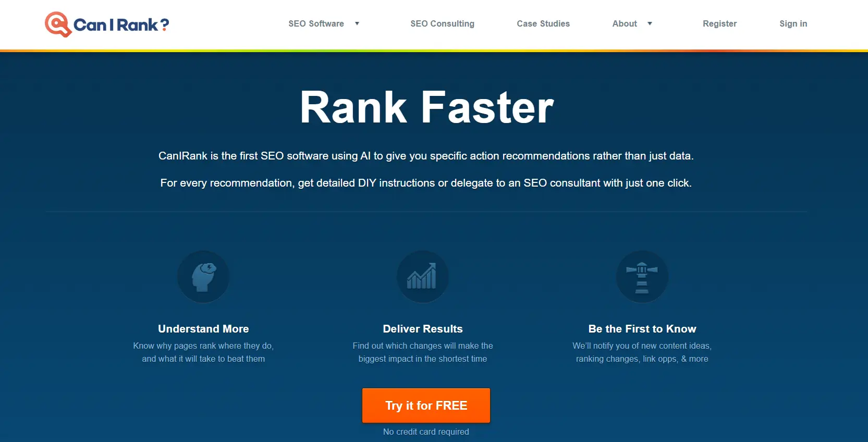Click the 'Find out which changes will make the' text

pos(423,346)
